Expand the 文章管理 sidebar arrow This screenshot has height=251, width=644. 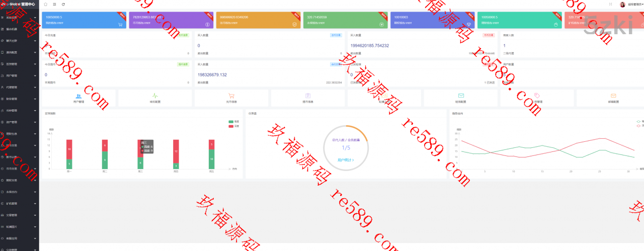click(x=35, y=215)
